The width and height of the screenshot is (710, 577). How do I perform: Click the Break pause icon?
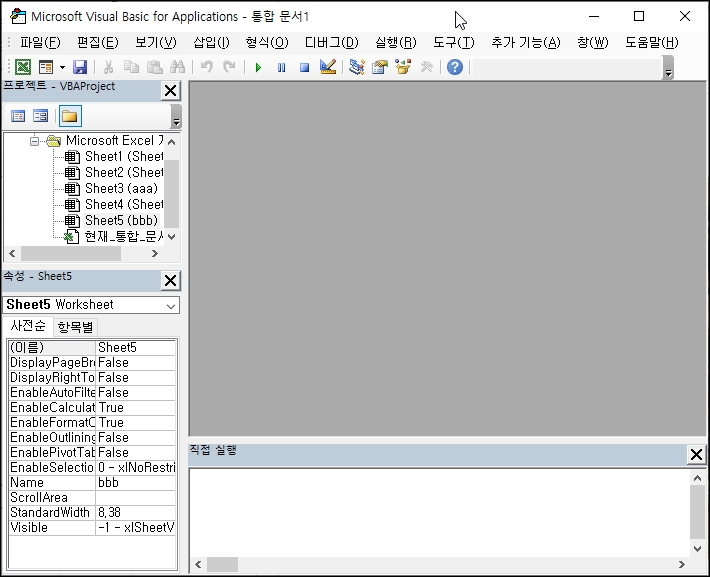[281, 67]
